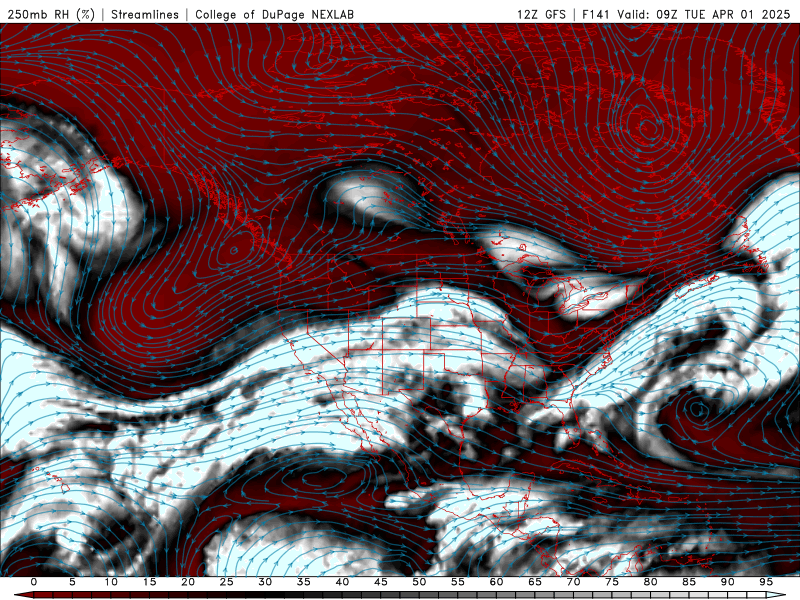Click the 35 value on the color scale
The height and width of the screenshot is (600, 800).
(304, 582)
